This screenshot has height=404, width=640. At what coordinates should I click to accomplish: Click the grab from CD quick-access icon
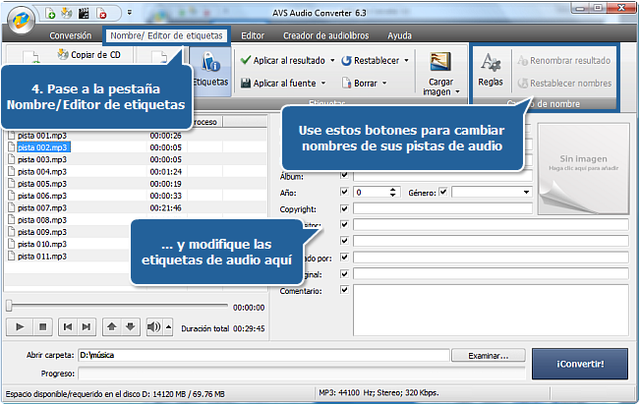click(x=67, y=13)
